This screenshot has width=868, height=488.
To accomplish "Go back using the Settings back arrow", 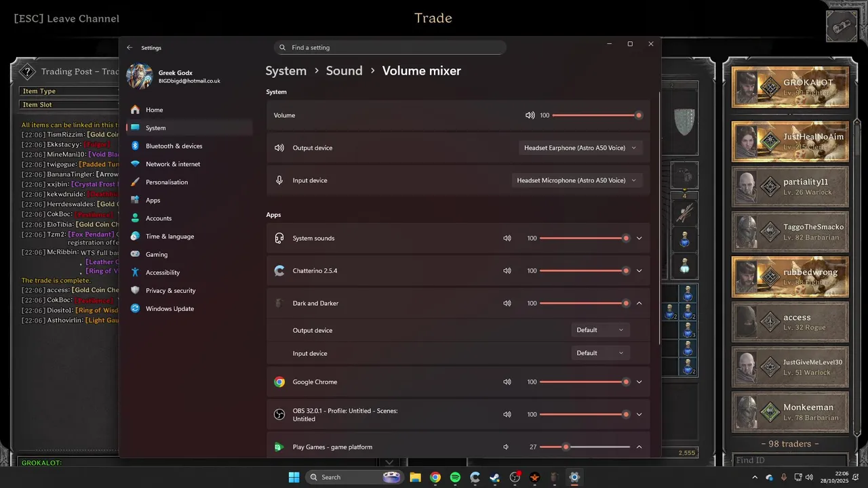I will tap(130, 47).
